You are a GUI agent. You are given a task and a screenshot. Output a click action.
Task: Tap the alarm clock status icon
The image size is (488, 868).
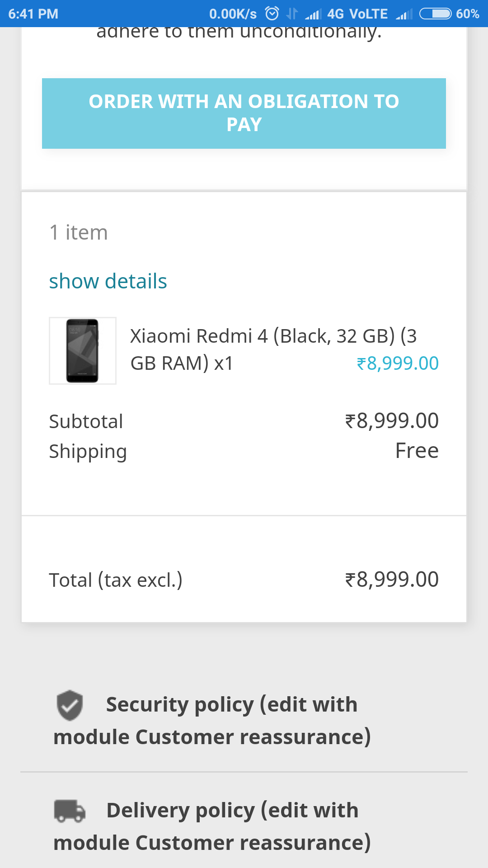(x=272, y=14)
